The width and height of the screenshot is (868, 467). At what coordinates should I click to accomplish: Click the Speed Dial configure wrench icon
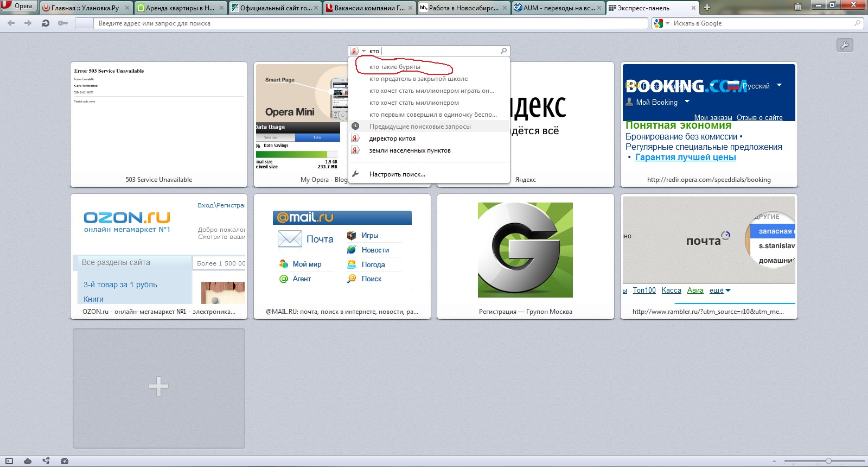click(x=845, y=45)
